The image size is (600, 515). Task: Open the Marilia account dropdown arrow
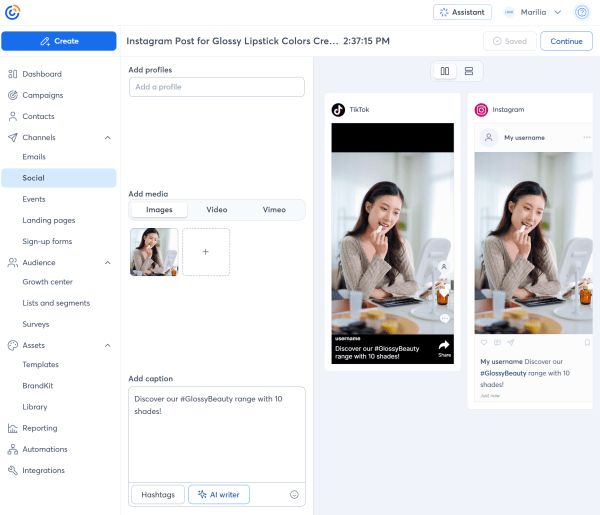(x=558, y=12)
